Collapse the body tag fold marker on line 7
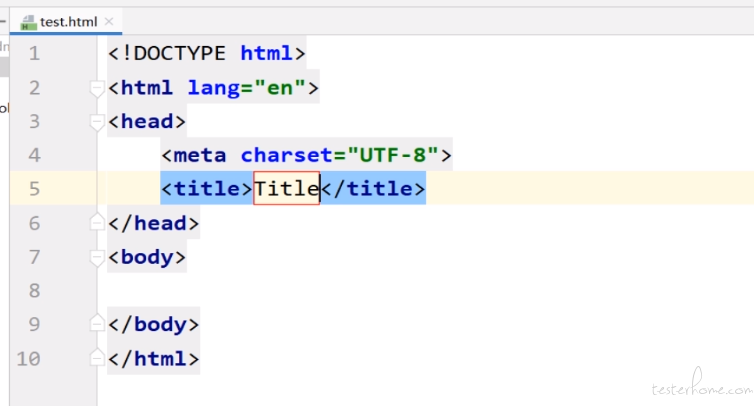Screen dimensions: 754x406 [97, 258]
